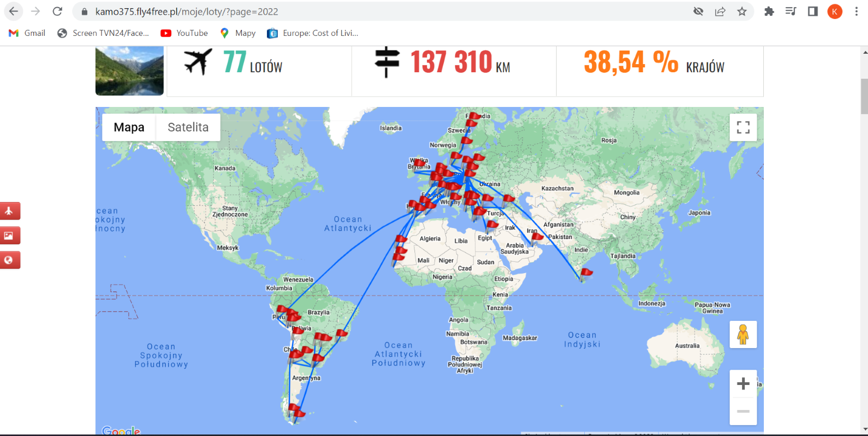Open the red airplane sidebar button
868x436 pixels.
click(9, 211)
